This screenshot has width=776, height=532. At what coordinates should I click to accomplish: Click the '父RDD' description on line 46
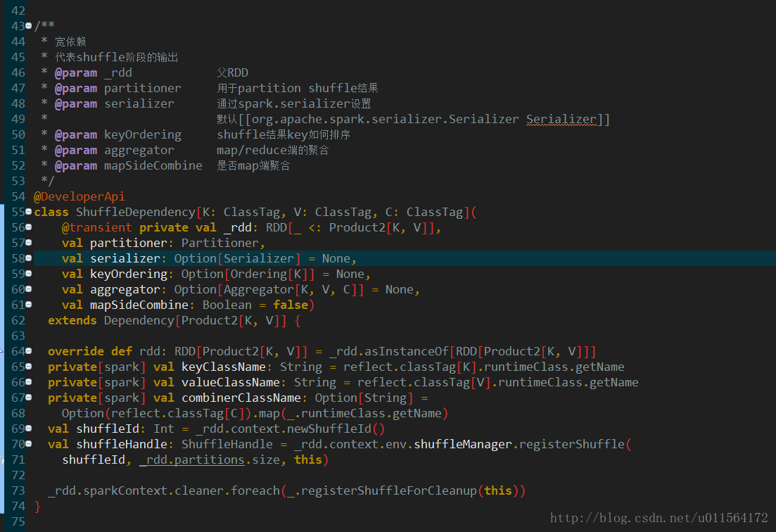tap(233, 72)
